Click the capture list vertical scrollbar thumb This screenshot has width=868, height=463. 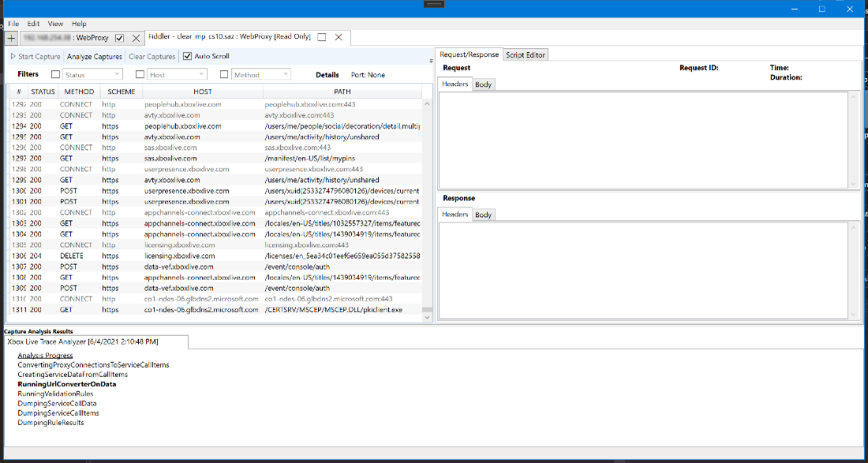coord(427,310)
